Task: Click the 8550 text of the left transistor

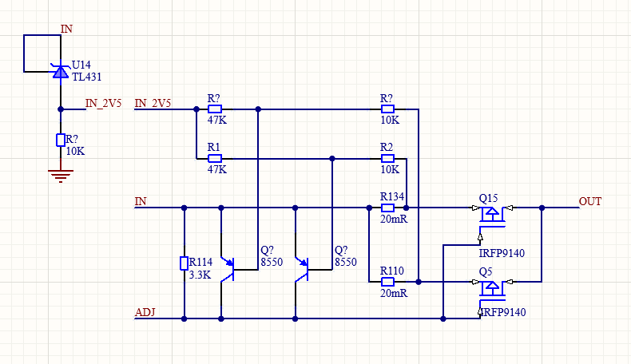Action: [272, 263]
